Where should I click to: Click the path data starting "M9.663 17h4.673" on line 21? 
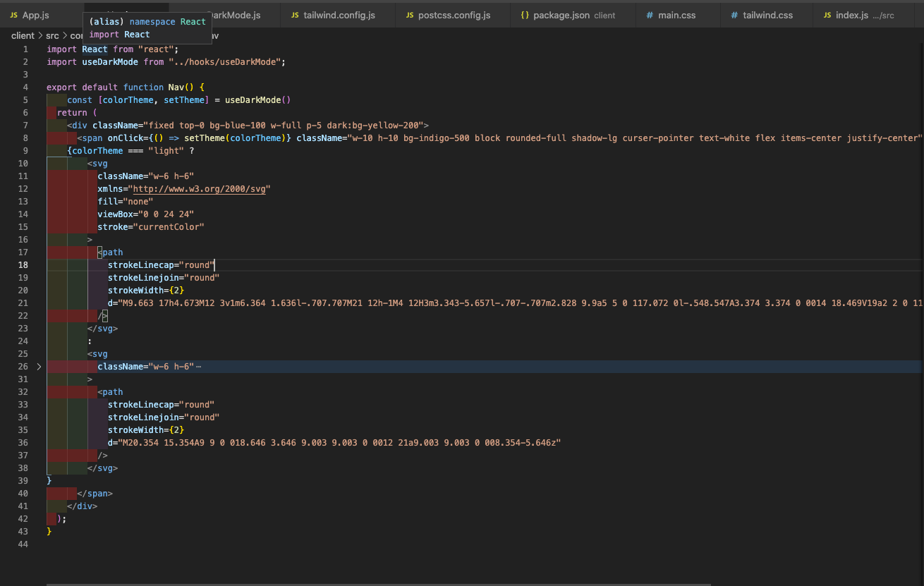(x=519, y=303)
